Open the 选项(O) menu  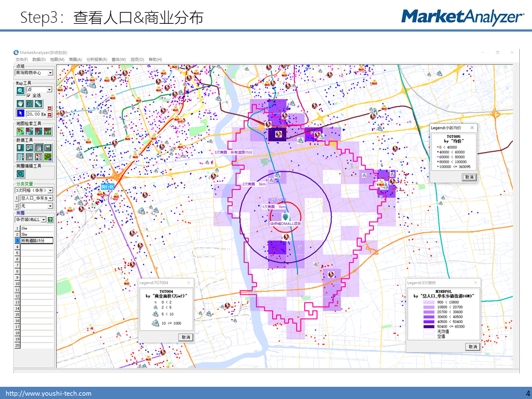[x=137, y=60]
